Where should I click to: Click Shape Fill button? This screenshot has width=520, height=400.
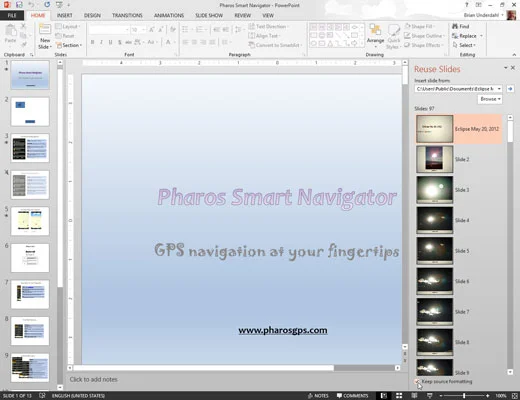point(419,26)
